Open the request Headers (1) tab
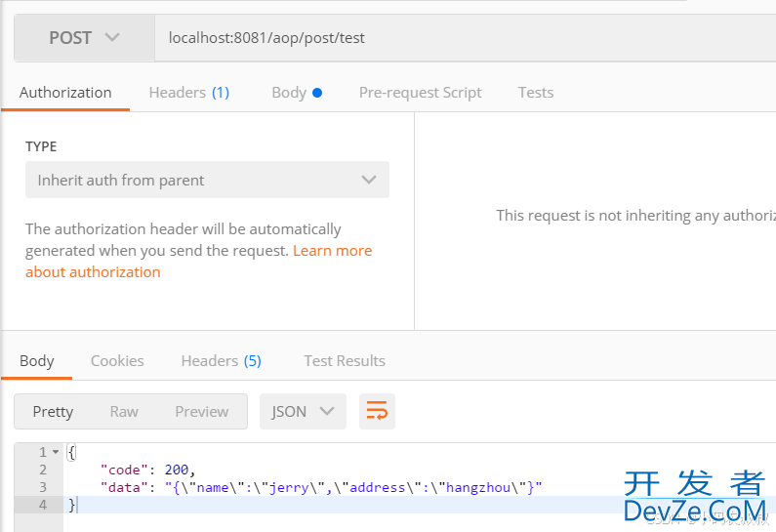The width and height of the screenshot is (776, 532). click(189, 93)
